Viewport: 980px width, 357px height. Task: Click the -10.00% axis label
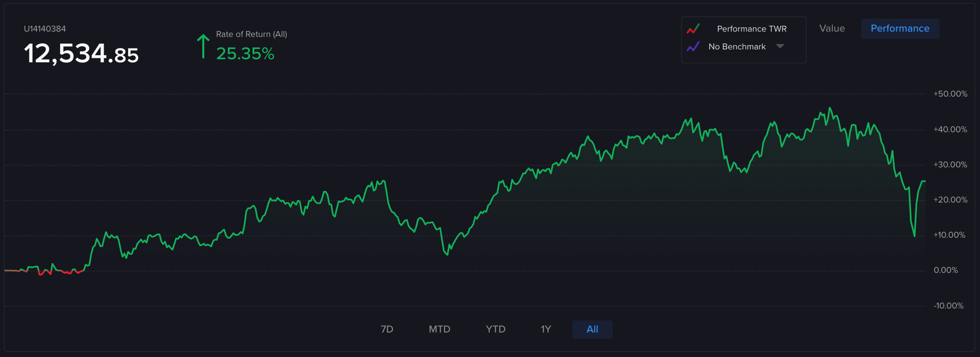pos(948,306)
